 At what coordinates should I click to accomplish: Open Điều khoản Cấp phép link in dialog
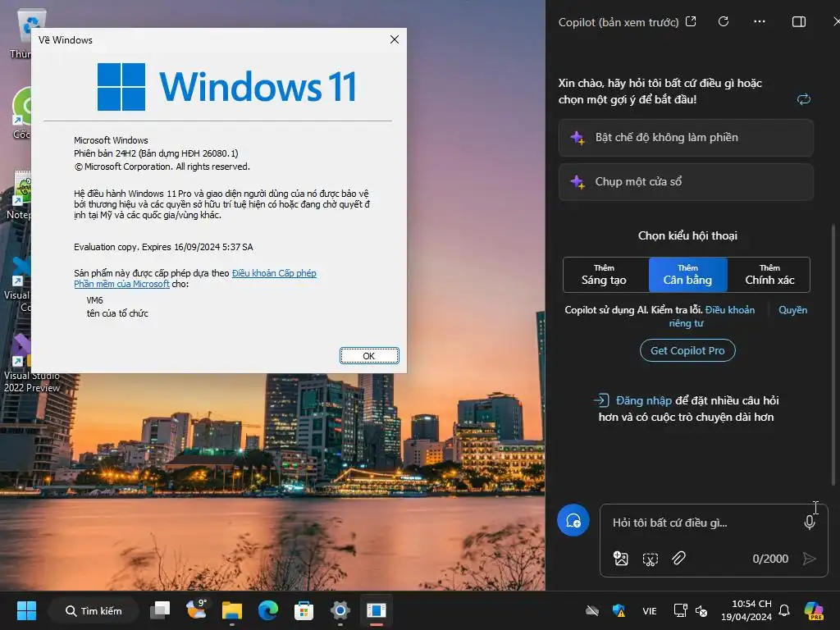(274, 273)
